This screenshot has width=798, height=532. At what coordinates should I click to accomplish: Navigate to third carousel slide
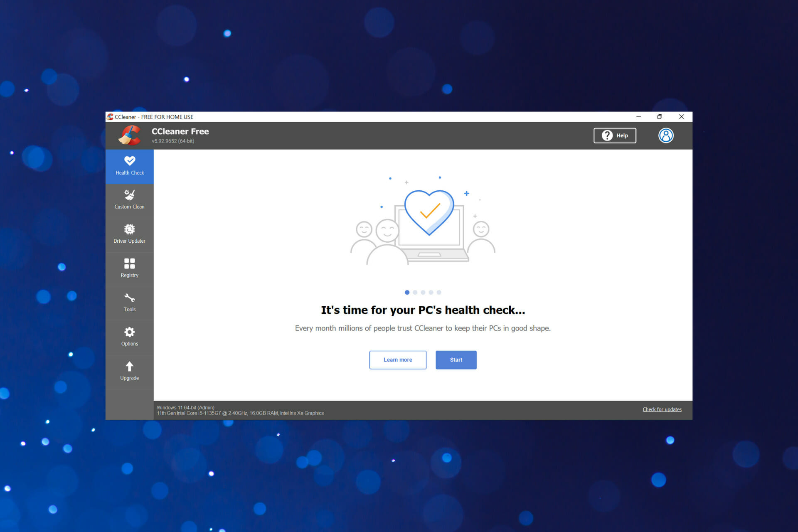(x=424, y=291)
